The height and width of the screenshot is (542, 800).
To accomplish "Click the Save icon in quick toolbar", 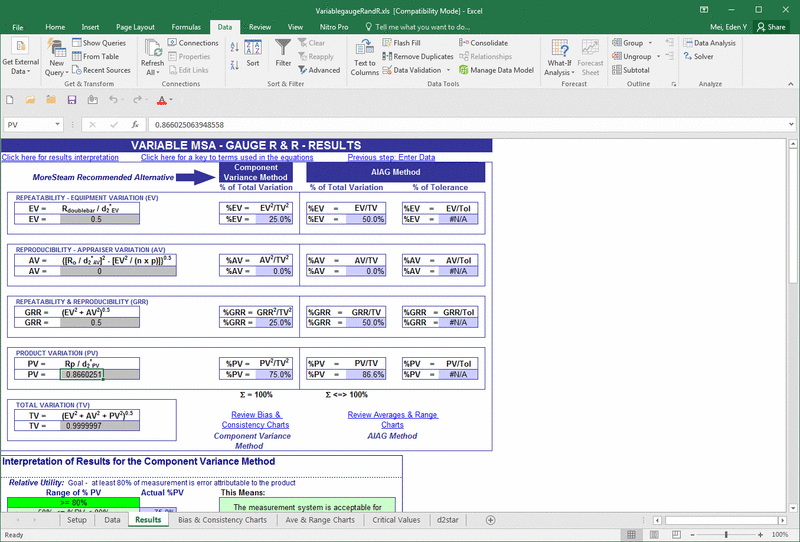I will click(x=72, y=100).
